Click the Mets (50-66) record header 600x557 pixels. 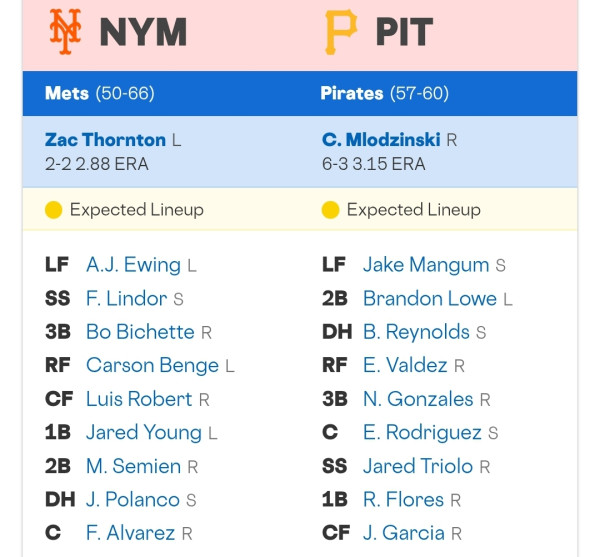[99, 93]
